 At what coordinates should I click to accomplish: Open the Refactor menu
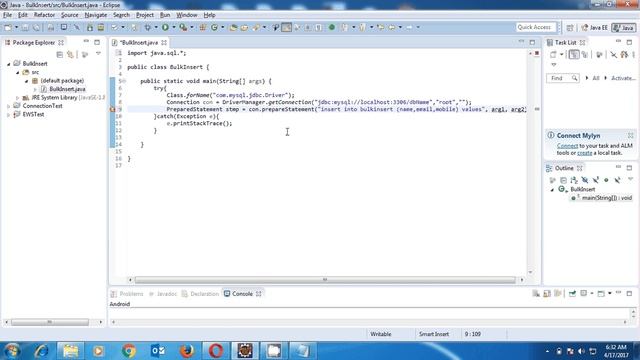point(44,15)
